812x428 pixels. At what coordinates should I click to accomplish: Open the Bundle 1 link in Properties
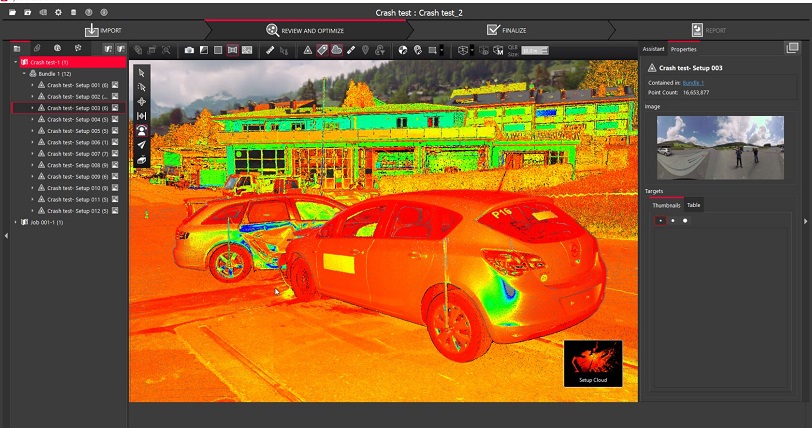tap(693, 82)
